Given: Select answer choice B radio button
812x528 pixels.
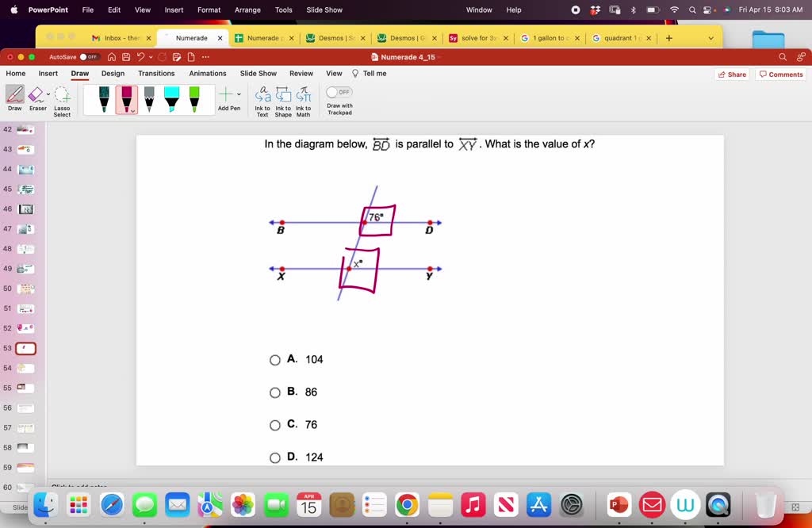Looking at the screenshot, I should click(x=275, y=392).
